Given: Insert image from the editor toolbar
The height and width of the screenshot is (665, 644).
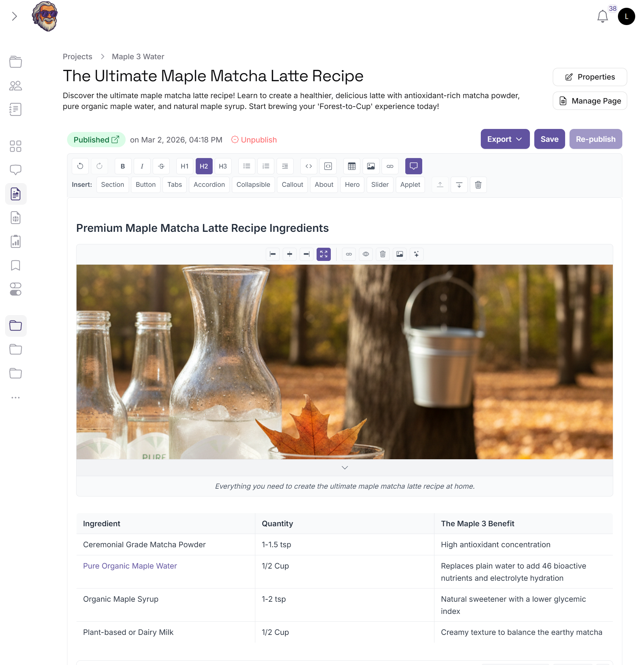Looking at the screenshot, I should tap(371, 166).
